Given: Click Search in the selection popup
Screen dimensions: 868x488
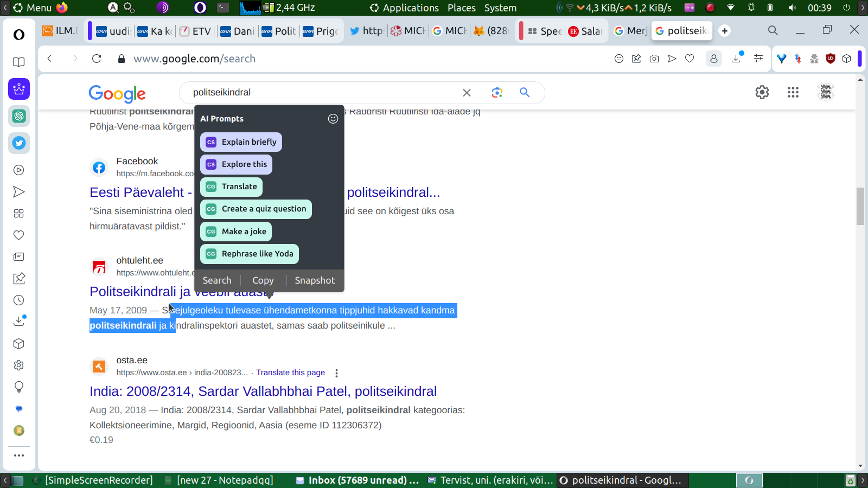Looking at the screenshot, I should (217, 280).
